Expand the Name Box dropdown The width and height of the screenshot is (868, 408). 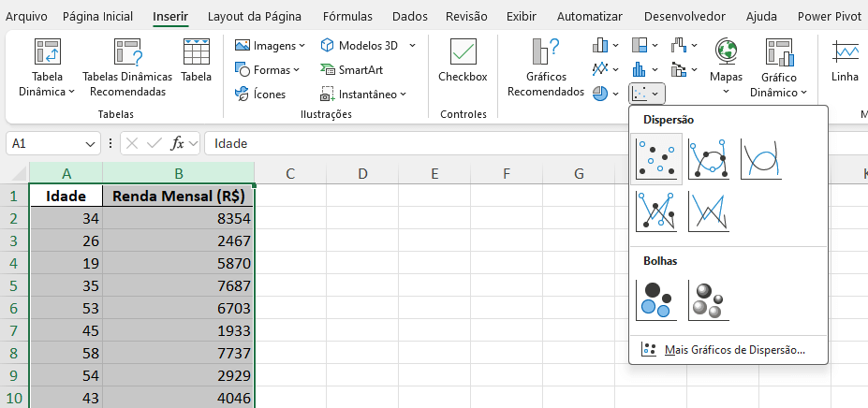[x=91, y=144]
